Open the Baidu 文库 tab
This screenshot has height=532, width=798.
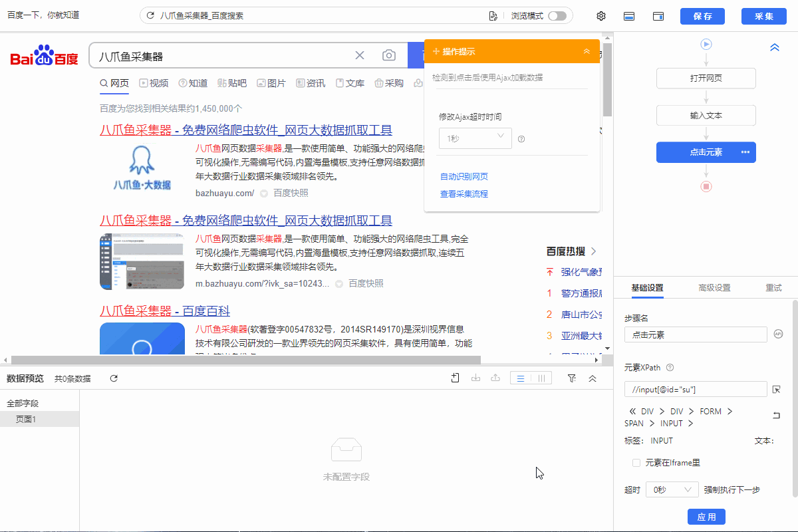(350, 83)
